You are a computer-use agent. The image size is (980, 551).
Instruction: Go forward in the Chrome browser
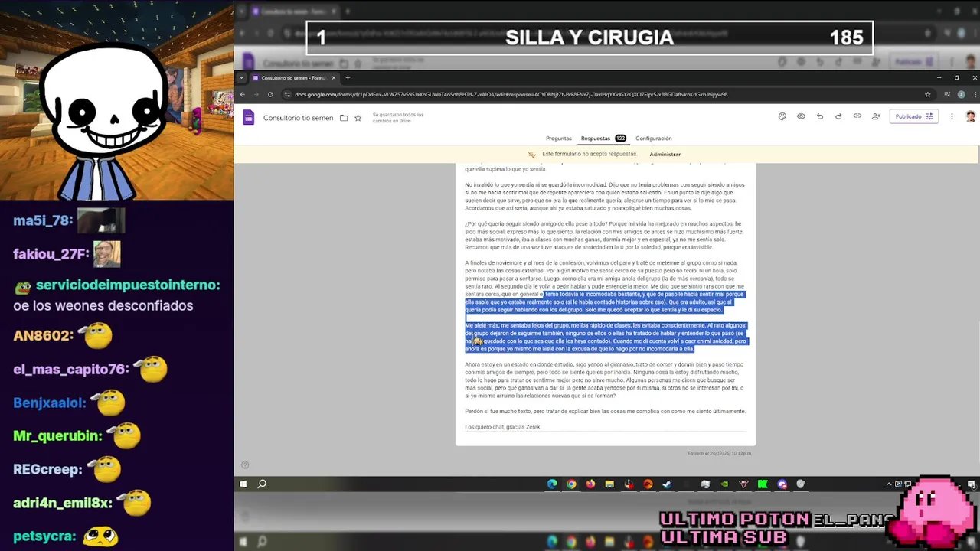(256, 94)
